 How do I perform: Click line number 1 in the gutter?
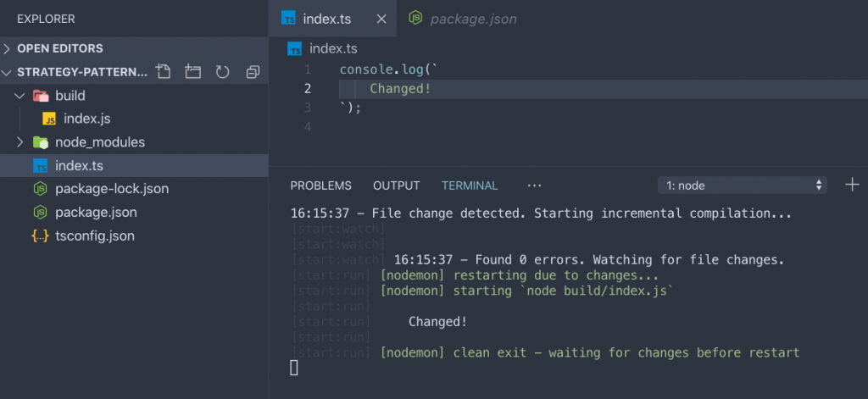[x=308, y=69]
